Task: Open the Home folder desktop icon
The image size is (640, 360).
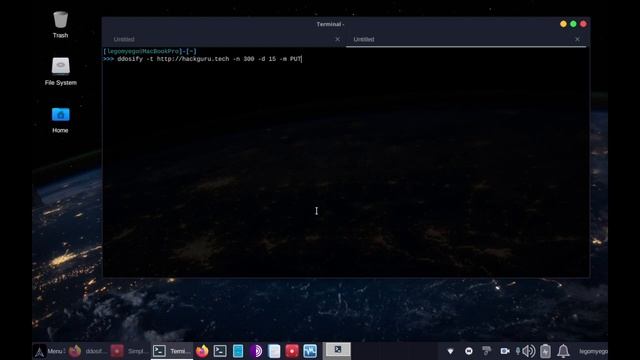Action: pos(60,120)
